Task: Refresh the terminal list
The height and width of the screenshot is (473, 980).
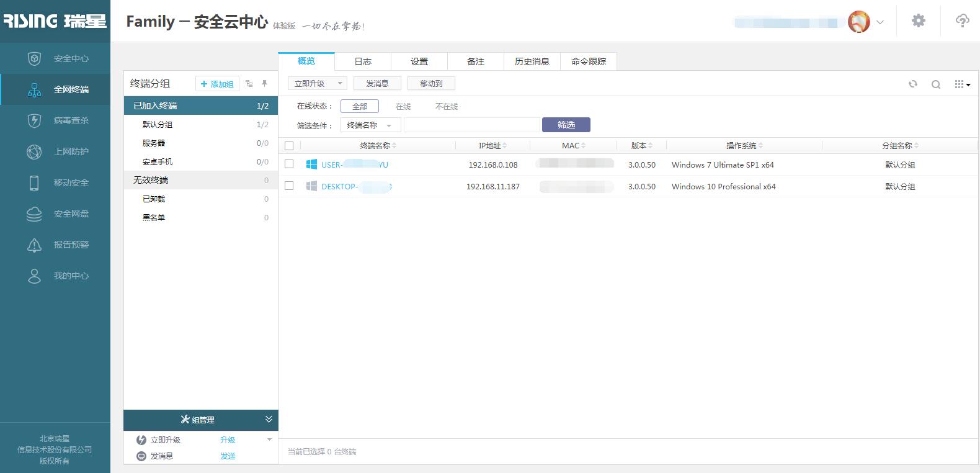Action: coord(913,84)
